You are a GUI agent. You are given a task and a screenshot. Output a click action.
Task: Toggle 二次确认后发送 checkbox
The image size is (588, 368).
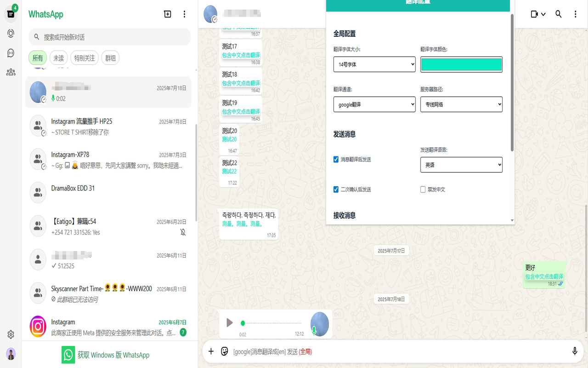click(x=336, y=190)
